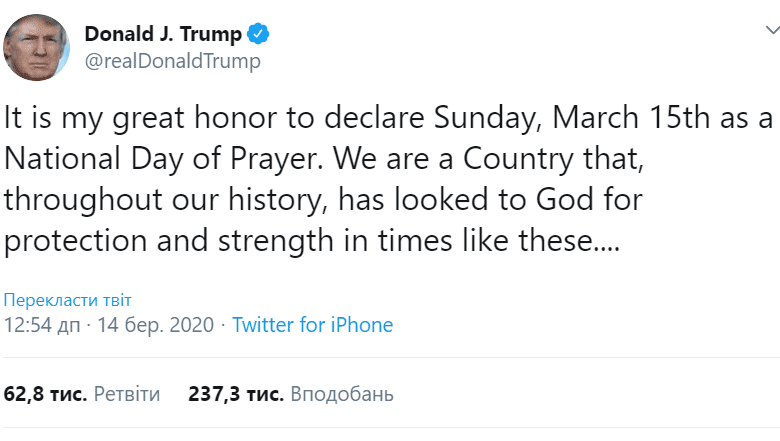Open the Donald J. Trump display name
Viewport: 780px width, 441px height.
click(162, 35)
